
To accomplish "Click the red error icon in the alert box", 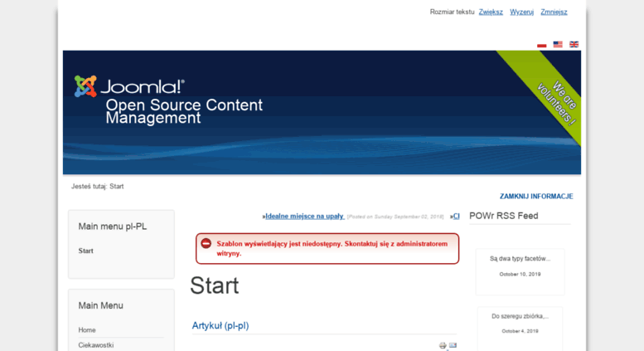I will pos(206,244).
